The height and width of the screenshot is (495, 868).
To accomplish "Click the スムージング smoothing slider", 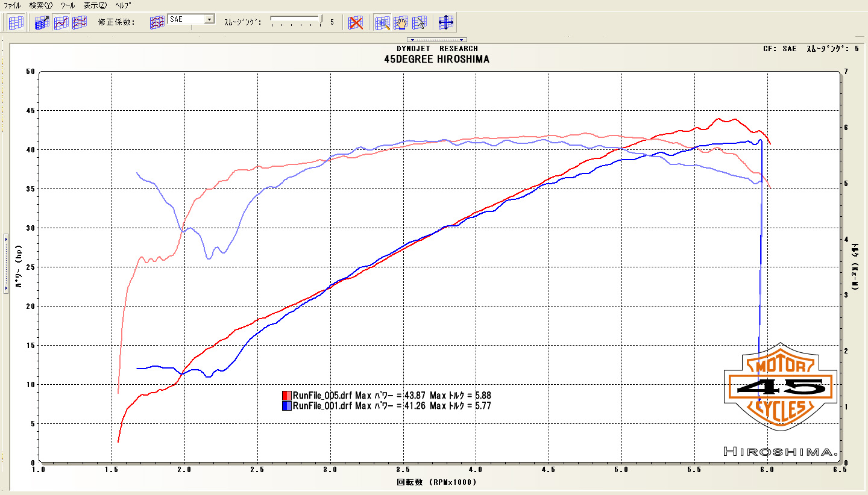I will (x=296, y=21).
